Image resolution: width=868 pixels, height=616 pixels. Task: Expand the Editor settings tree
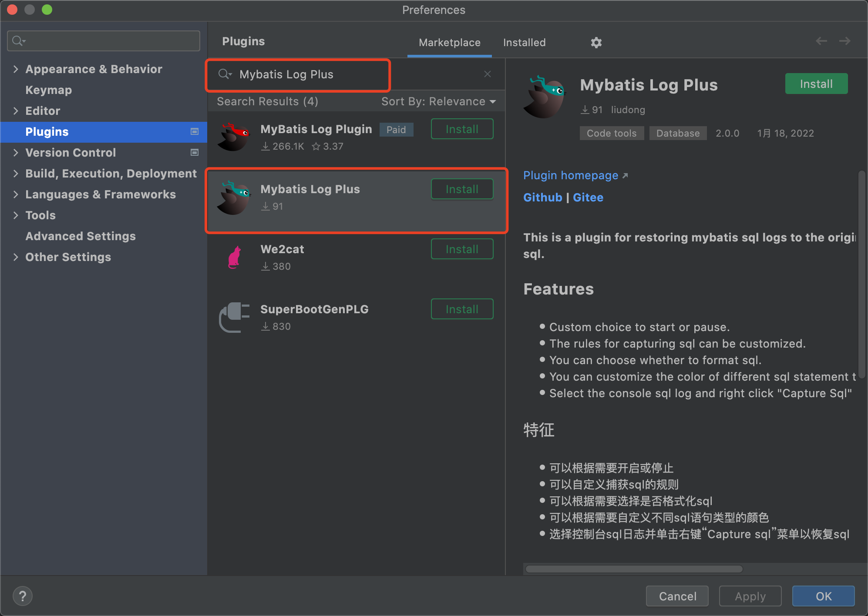tap(16, 111)
